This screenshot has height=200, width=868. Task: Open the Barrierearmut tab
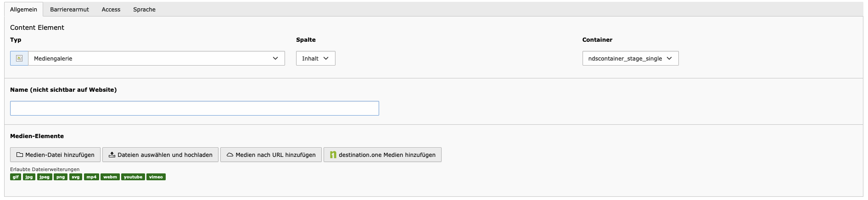click(x=69, y=9)
